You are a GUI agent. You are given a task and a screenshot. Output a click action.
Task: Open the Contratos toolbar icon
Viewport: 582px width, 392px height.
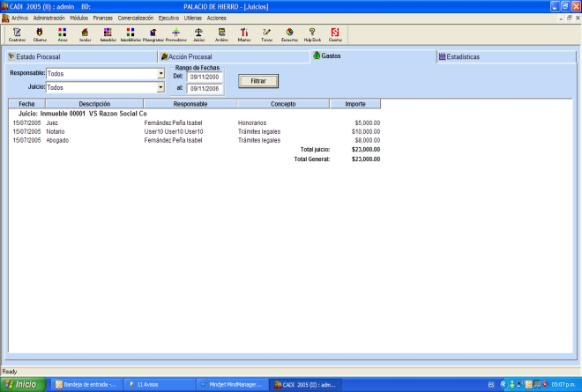[x=17, y=33]
